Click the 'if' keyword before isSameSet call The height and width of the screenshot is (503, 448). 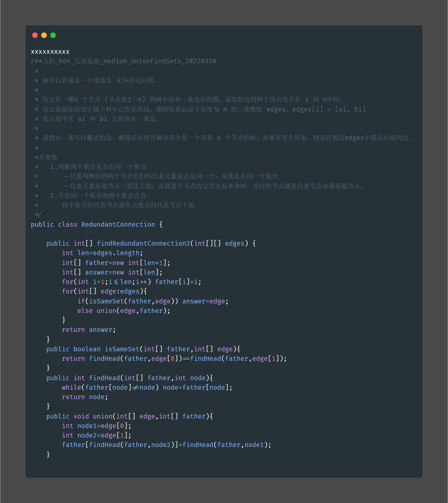[81, 301]
